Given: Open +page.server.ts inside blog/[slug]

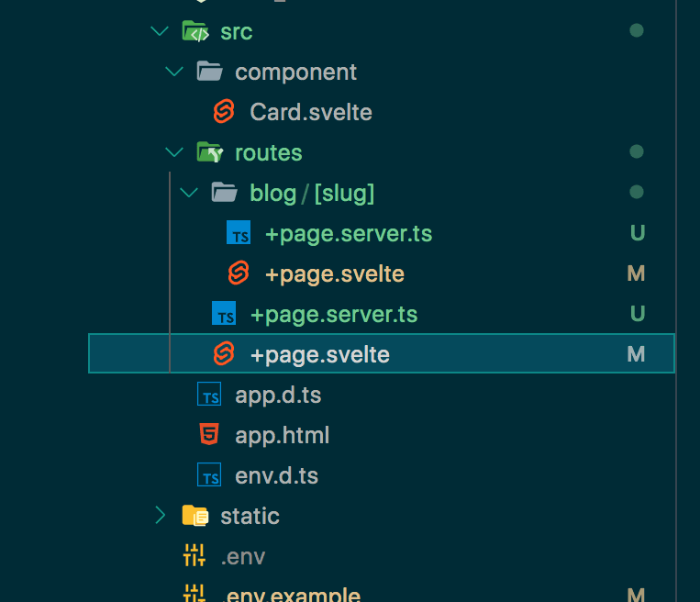Looking at the screenshot, I should coord(348,233).
